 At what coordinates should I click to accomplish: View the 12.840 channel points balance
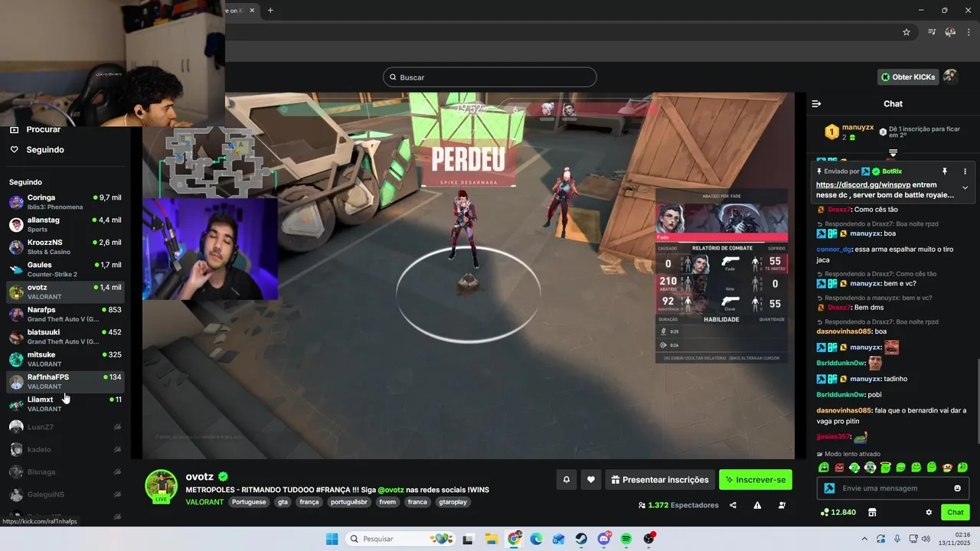pos(838,512)
